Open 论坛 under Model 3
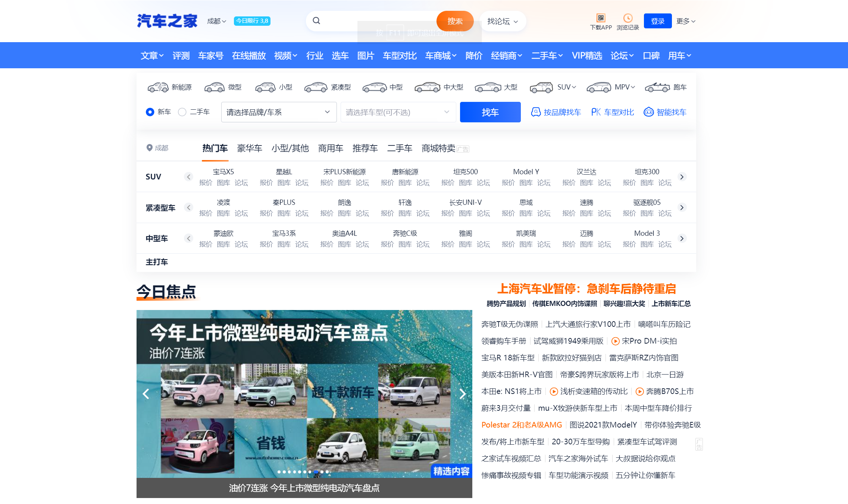Viewport: 848px width, 504px height. [665, 244]
